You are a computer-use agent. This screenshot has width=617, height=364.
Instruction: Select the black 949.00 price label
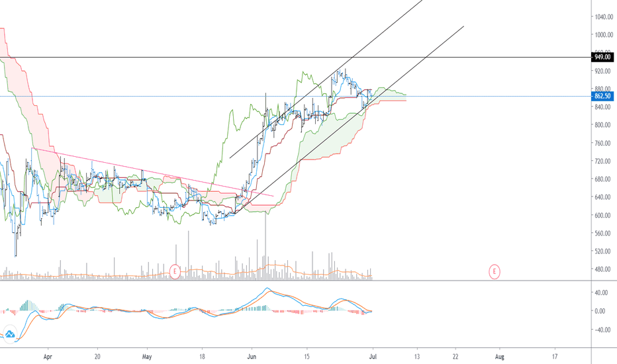(602, 57)
